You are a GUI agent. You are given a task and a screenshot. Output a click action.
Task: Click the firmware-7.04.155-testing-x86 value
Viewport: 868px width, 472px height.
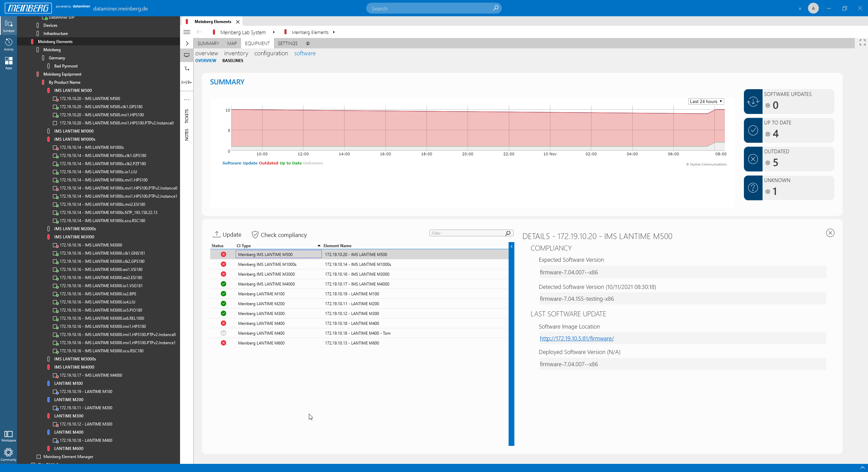683,299
